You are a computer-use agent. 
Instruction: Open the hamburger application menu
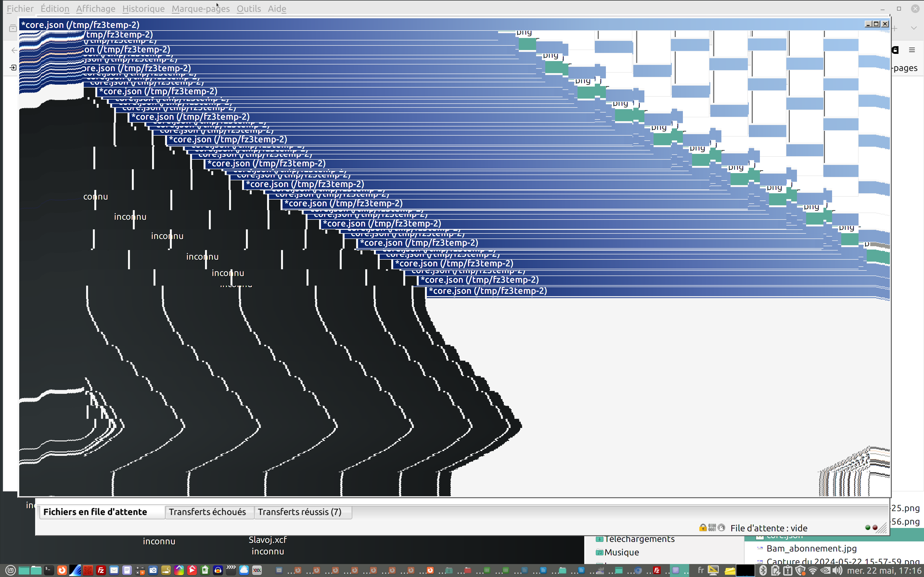[912, 50]
